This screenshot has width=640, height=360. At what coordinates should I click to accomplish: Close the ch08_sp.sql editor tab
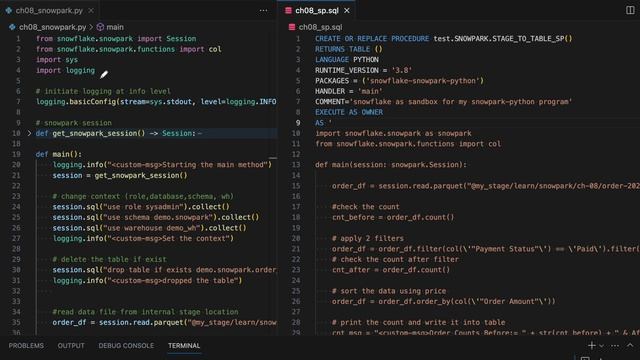[347, 11]
